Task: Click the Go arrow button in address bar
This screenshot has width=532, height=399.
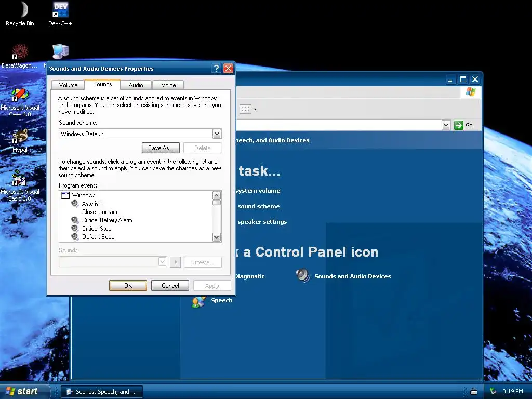Action: click(x=459, y=125)
